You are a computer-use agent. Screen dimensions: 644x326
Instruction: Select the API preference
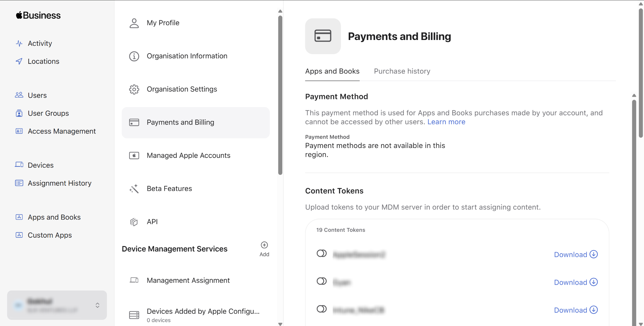coord(195,222)
